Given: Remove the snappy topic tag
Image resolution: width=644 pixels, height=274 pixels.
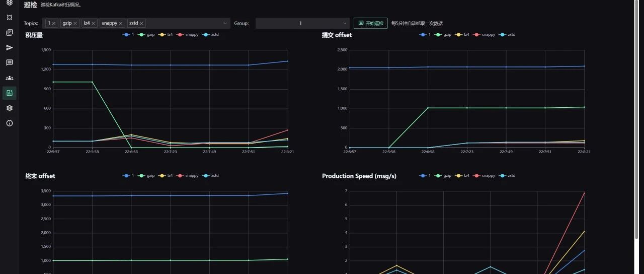Looking at the screenshot, I should (121, 23).
